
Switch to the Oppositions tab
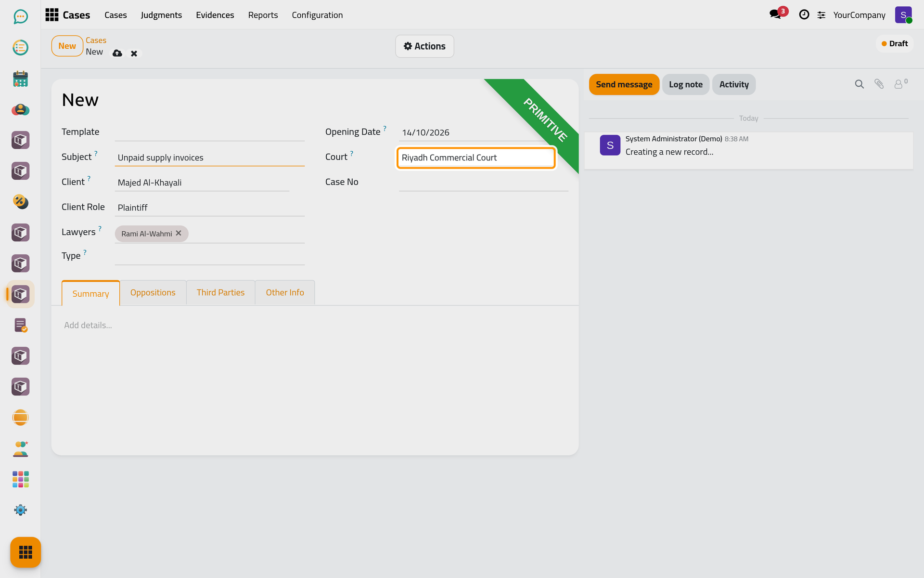pos(153,292)
